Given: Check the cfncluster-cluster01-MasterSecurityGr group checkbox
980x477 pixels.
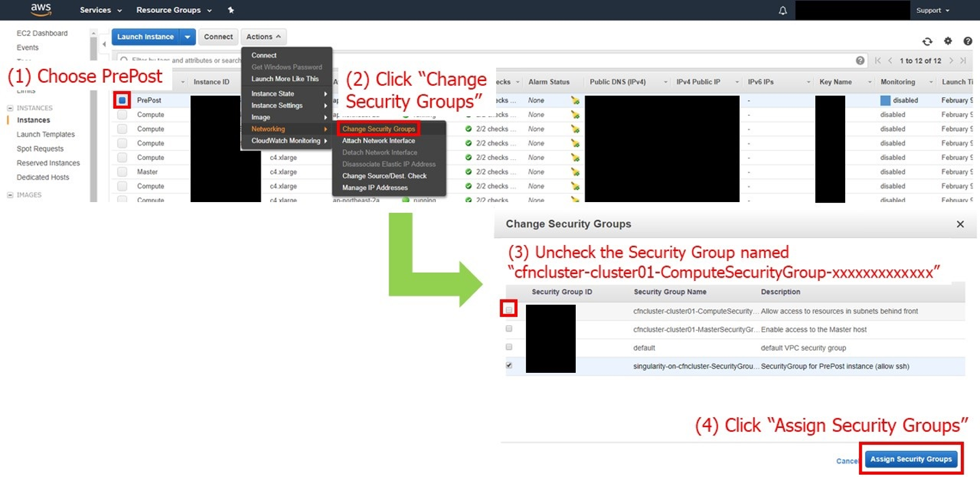Looking at the screenshot, I should (x=509, y=328).
